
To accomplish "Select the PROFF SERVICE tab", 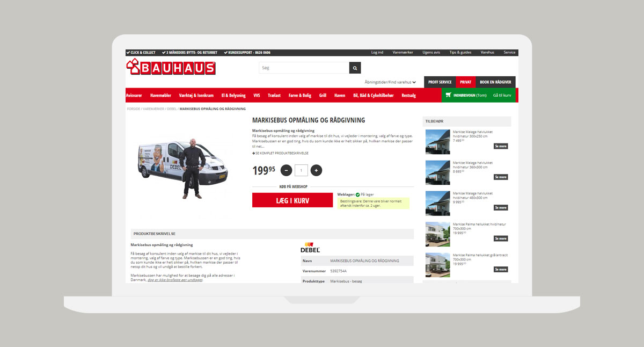I will [440, 82].
